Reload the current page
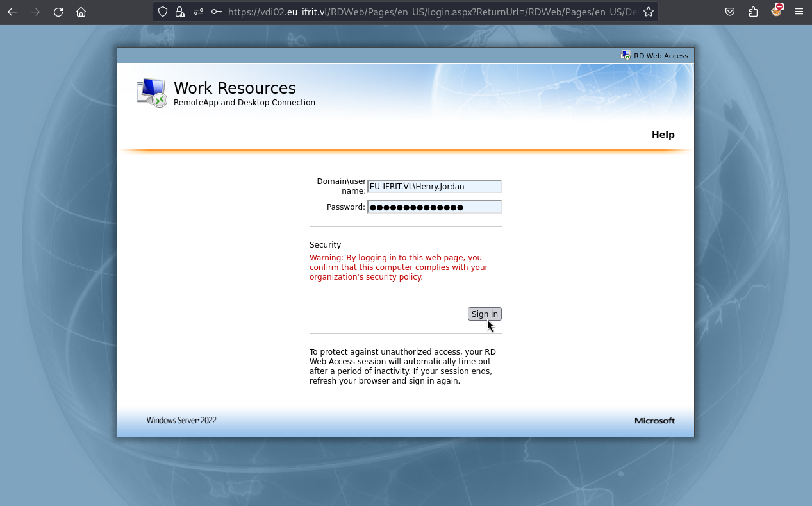Screen dimensions: 812x506 pos(58,12)
